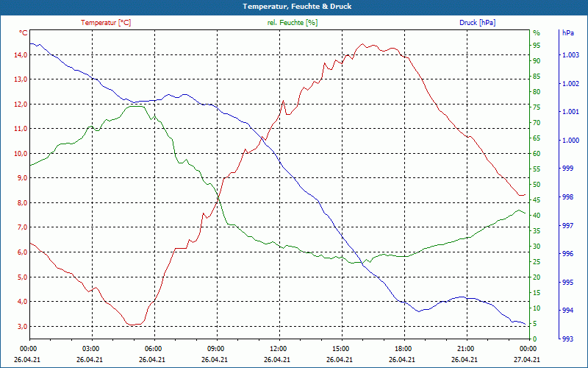This screenshot has height=368, width=588.
Task: Click the 8,0 tick on temperature axis
Action: [23, 203]
